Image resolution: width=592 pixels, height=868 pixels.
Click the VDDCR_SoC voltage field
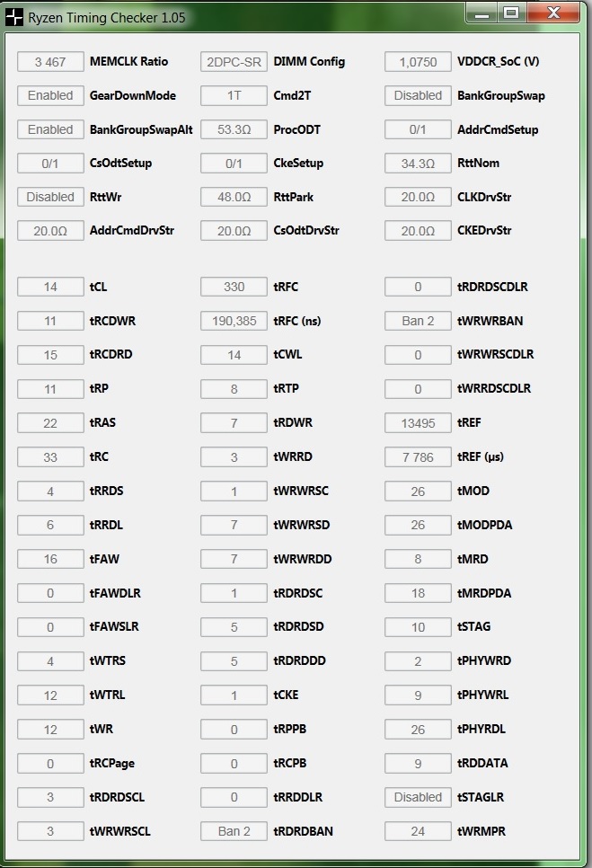point(418,62)
